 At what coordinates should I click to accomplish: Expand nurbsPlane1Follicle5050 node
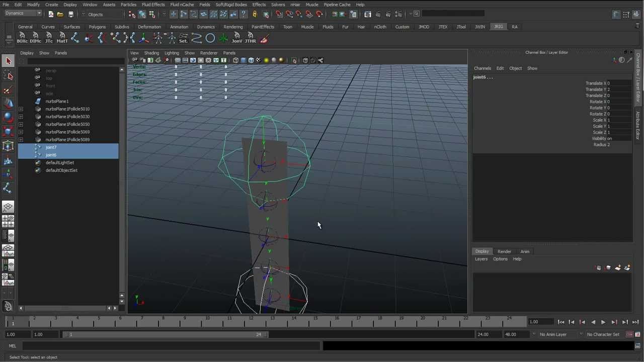[x=21, y=124]
